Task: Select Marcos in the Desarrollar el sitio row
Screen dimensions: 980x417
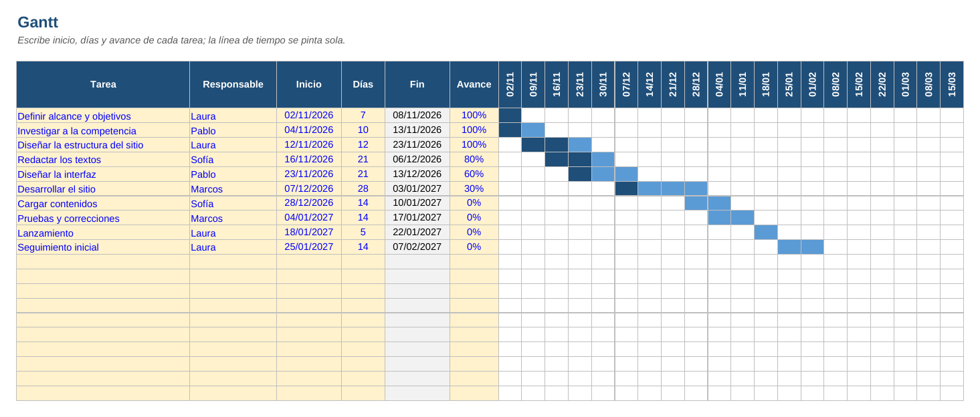Action: tap(233, 189)
